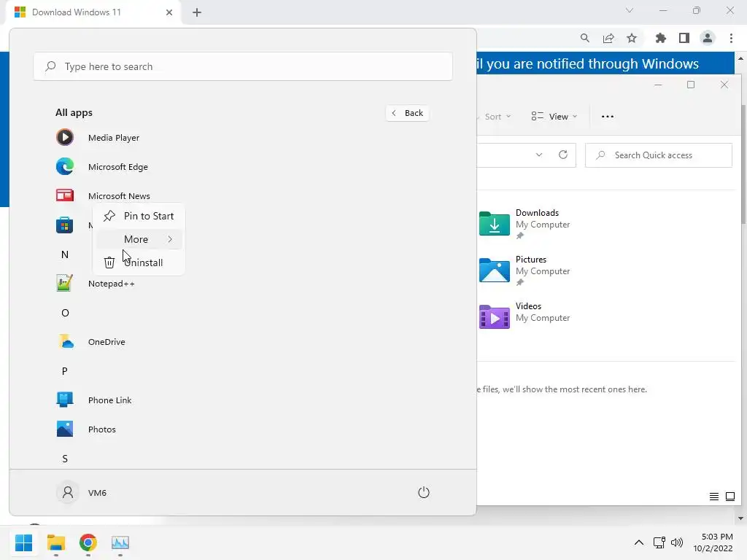Select the Download Windows 11 tab
This screenshot has height=560, width=747.
(x=93, y=12)
